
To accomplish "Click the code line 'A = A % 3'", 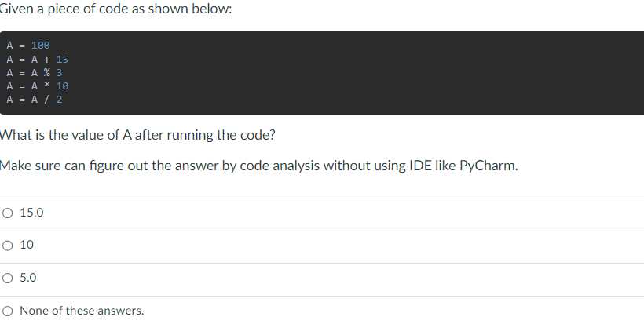I will coord(35,73).
